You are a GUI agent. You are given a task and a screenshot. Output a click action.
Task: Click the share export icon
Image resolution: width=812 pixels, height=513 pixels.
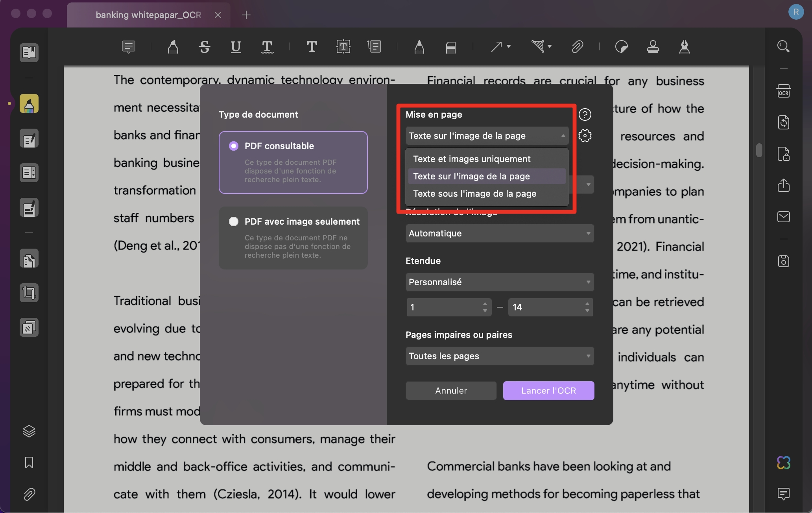[x=783, y=185]
